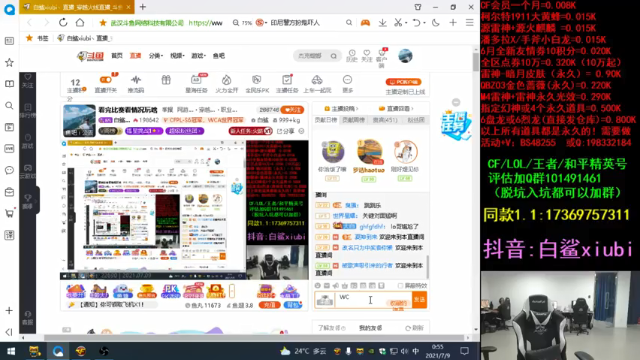Open the 客户端 client download icon
The width and height of the screenshot is (640, 360).
click(x=382, y=58)
